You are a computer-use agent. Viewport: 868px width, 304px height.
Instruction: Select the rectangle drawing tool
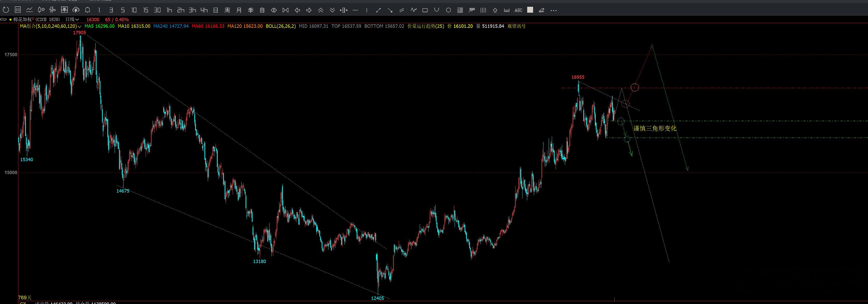coord(425,10)
